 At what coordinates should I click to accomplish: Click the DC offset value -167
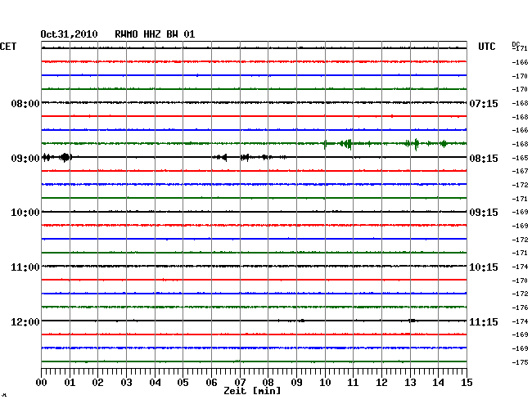520,171
